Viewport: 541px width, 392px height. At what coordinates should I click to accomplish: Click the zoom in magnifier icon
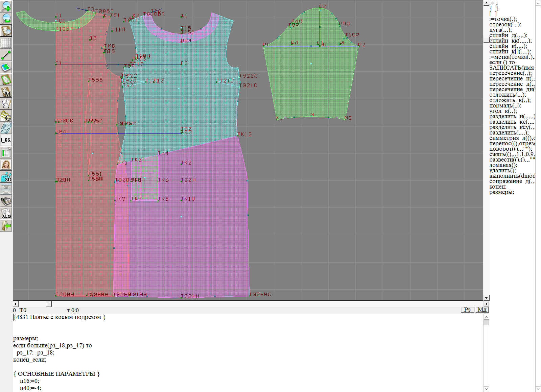pyautogui.click(x=6, y=6)
